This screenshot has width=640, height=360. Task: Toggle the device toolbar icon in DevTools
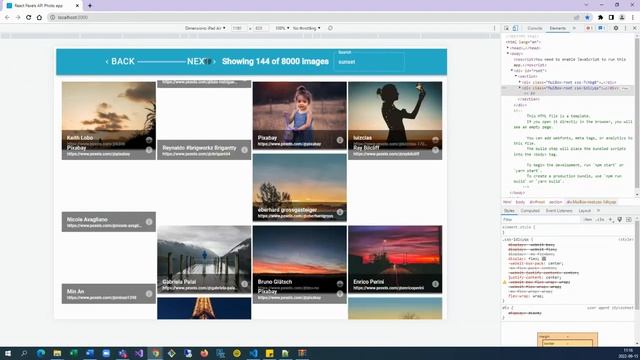coord(516,28)
